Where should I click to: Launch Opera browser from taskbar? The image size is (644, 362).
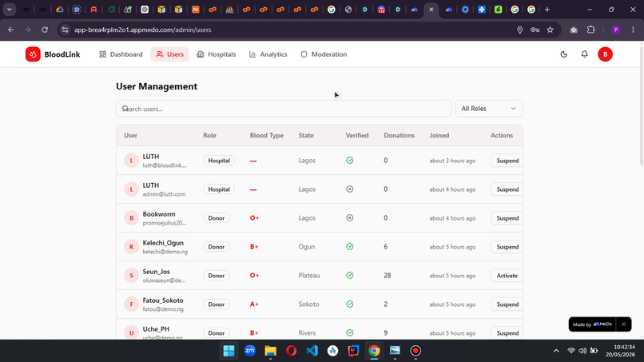point(291,351)
